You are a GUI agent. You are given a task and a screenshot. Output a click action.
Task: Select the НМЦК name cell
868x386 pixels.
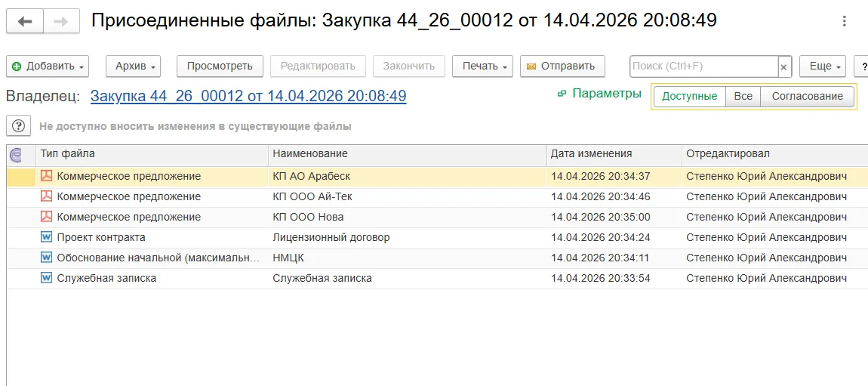(408, 258)
